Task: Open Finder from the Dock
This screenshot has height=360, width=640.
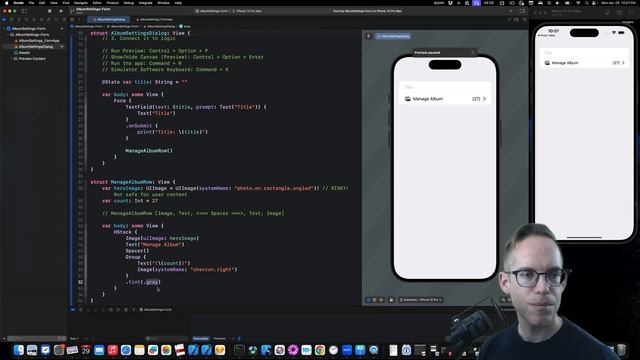Action: pos(18,350)
